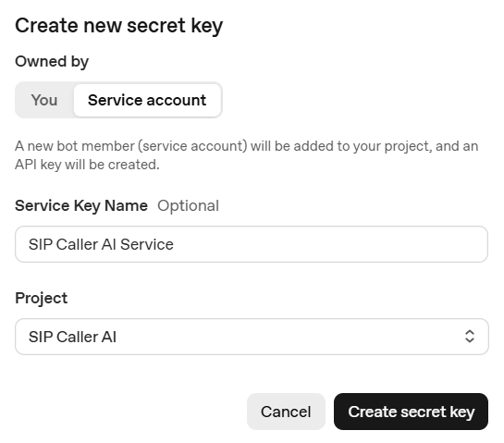Click empty area right of Project selector text
This screenshot has height=443, width=504.
[289, 337]
